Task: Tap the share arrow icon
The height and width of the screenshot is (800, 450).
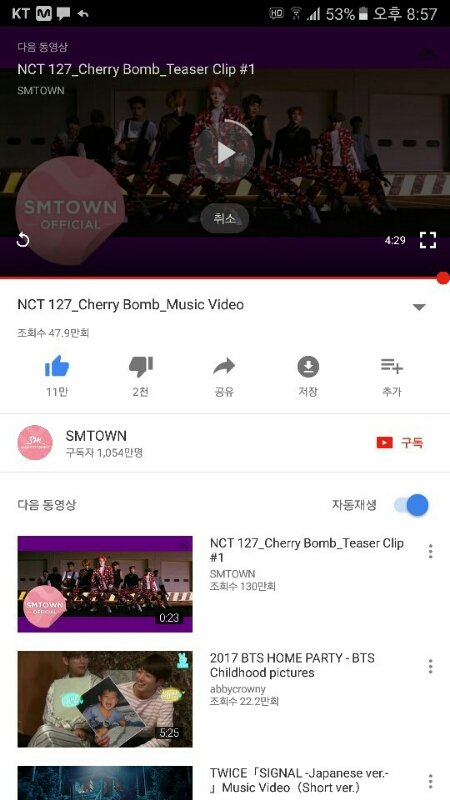Action: pos(224,366)
